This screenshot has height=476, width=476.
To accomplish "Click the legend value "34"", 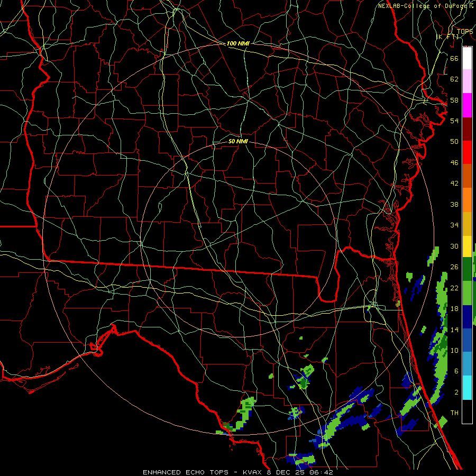I will tap(454, 225).
